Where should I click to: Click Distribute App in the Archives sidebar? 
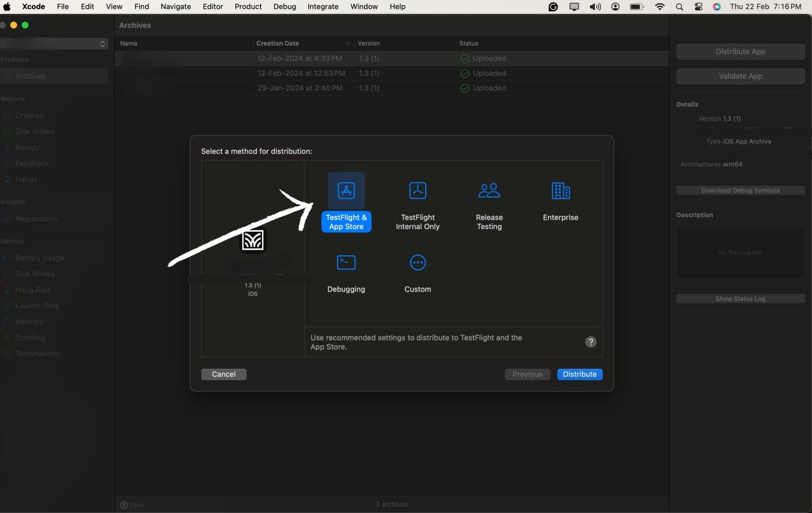point(740,51)
